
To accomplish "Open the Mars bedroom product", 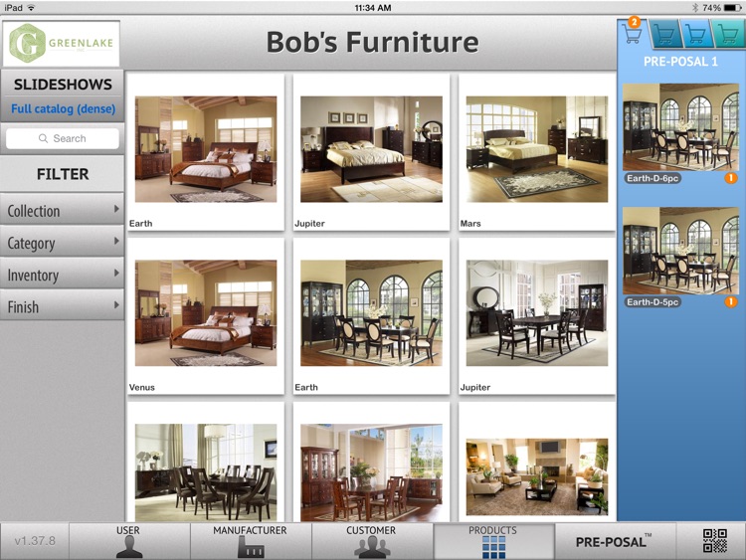I will [537, 152].
